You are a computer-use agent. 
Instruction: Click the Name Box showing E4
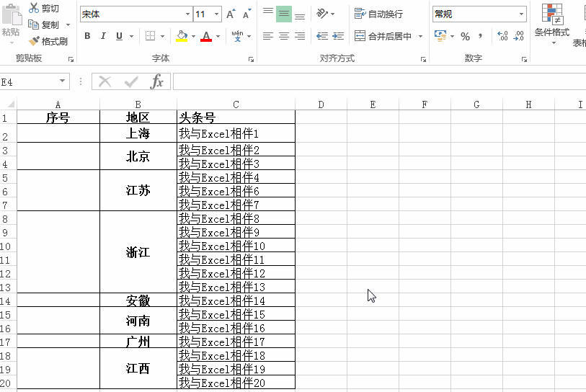click(28, 82)
